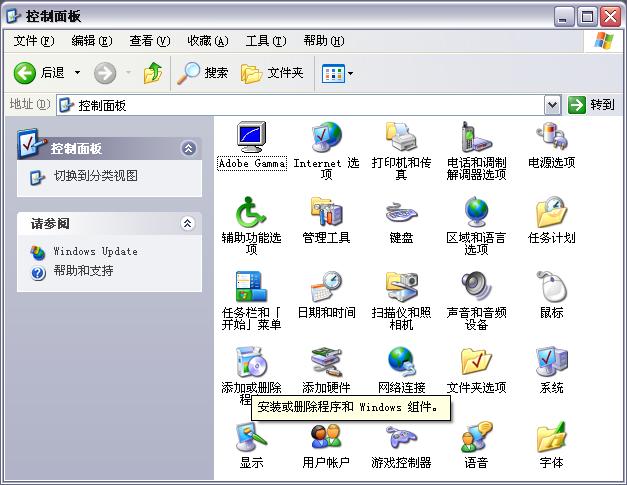Open the Adobe Gamma control panel icon

(x=251, y=137)
